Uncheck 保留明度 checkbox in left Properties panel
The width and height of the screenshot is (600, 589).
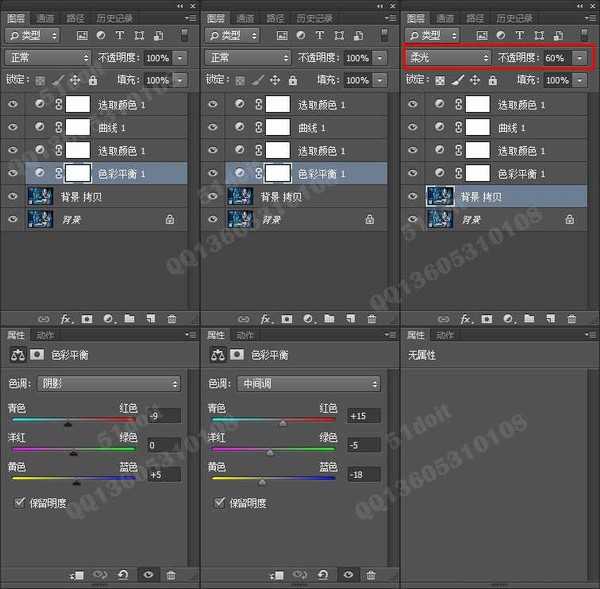click(x=21, y=503)
